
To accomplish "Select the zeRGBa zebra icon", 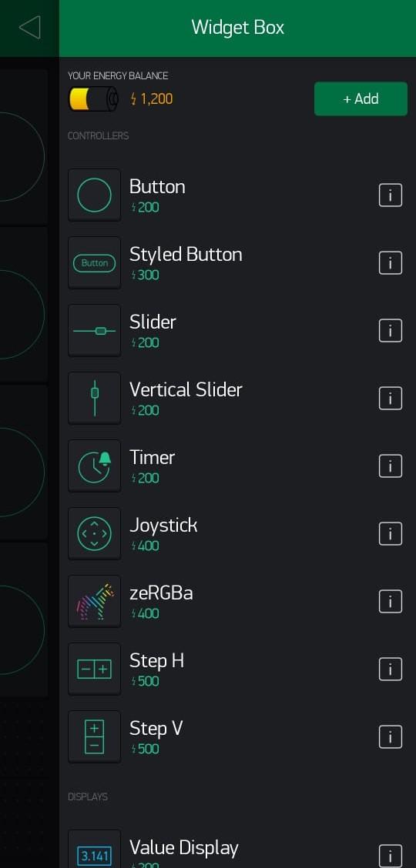I will point(94,601).
